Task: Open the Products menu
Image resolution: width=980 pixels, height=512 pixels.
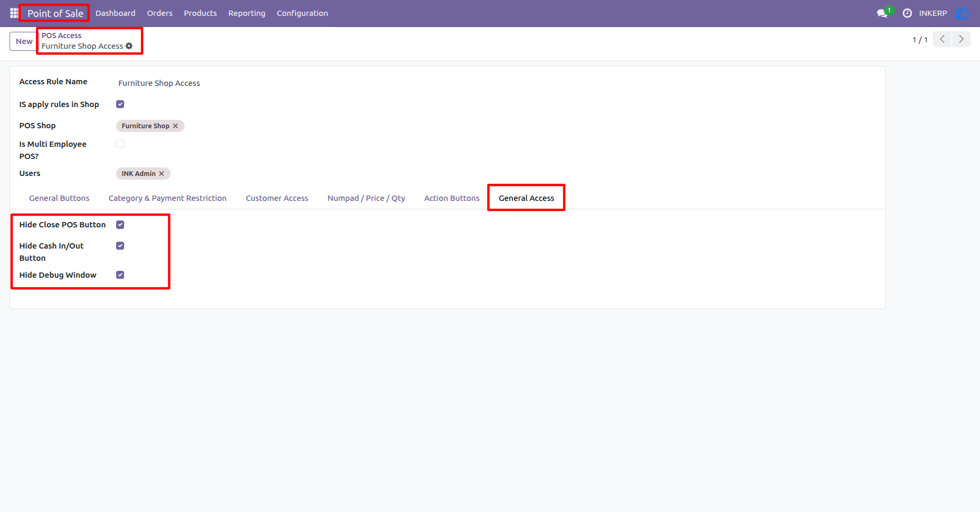Action: (x=200, y=13)
